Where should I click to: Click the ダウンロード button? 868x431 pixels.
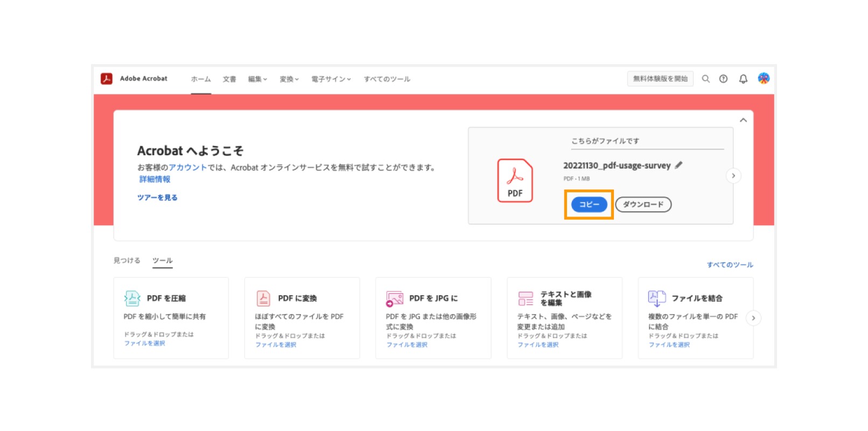pyautogui.click(x=643, y=205)
